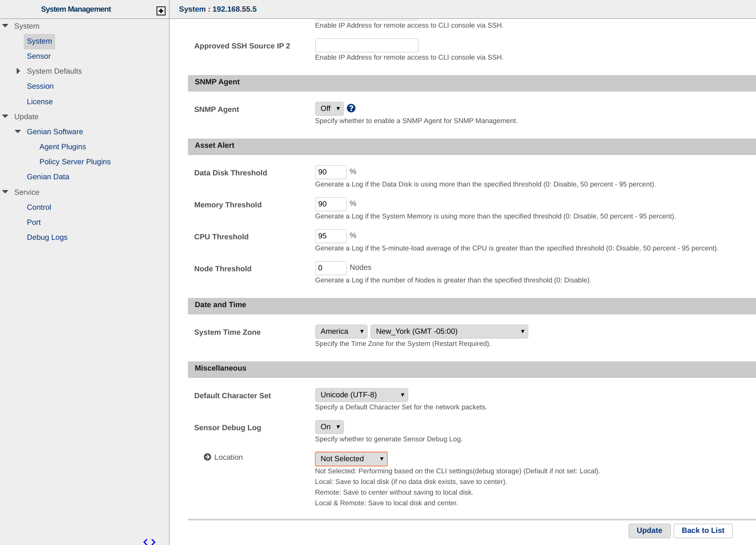Click the left chevron at sidebar bottom
The height and width of the screenshot is (545, 756).
pyautogui.click(x=145, y=542)
